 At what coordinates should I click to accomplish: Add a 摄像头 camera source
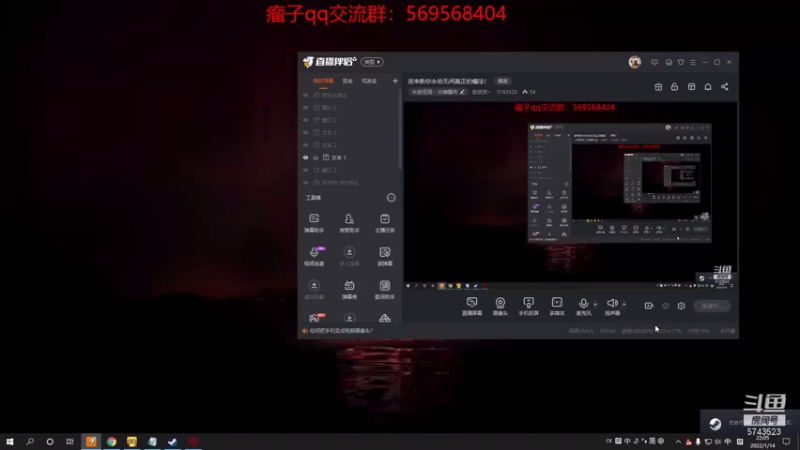click(500, 306)
